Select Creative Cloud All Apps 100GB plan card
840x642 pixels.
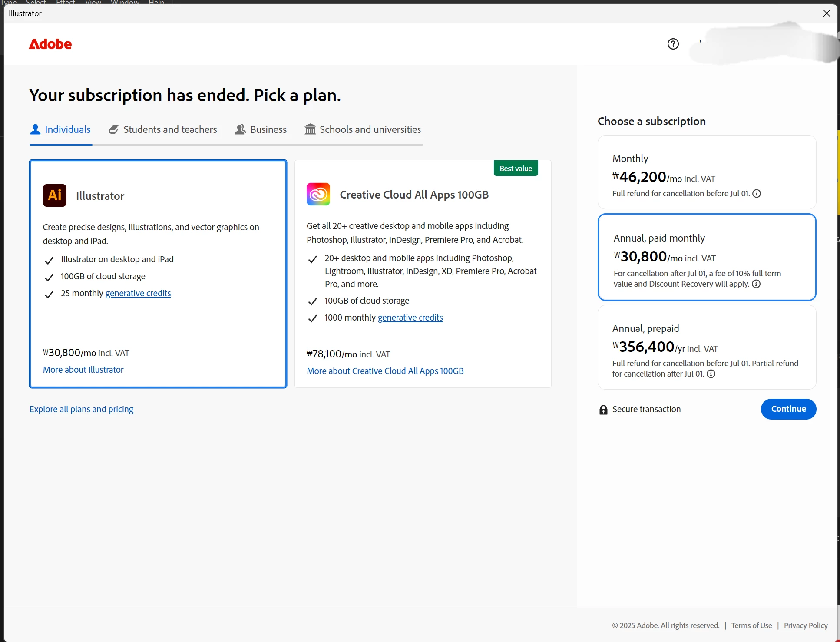tap(423, 274)
